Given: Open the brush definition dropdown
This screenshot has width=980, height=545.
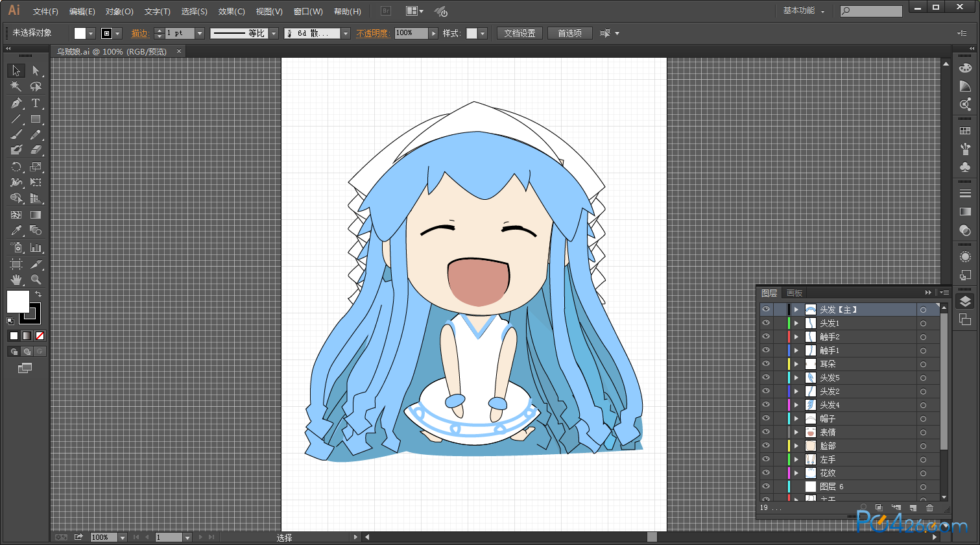Looking at the screenshot, I should pyautogui.click(x=345, y=33).
